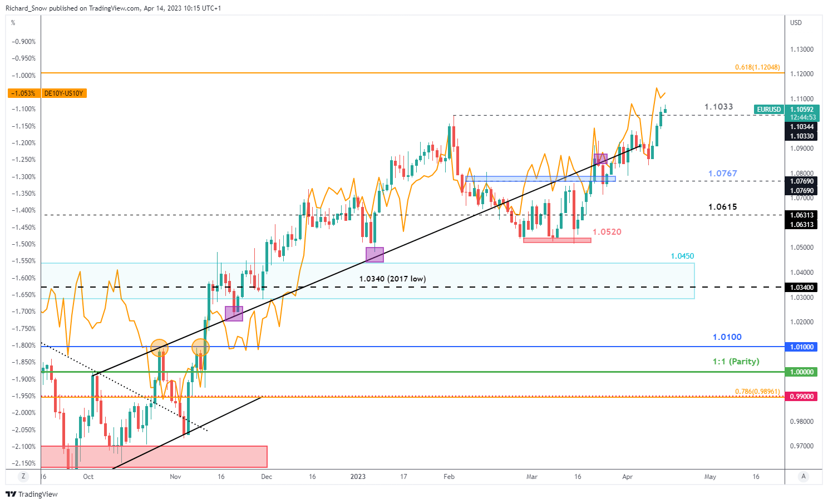Click the 1.0767 level annotation
828x504 pixels.
[722, 174]
